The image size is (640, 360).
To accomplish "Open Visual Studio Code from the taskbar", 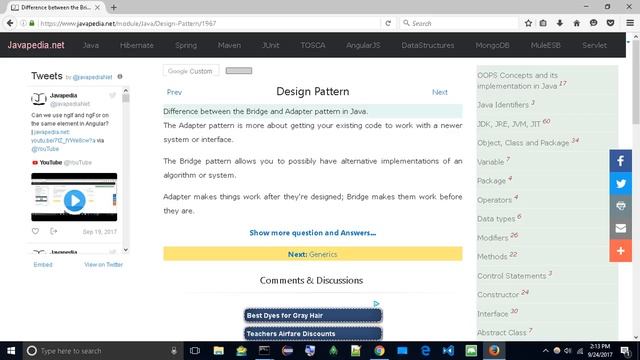I will click(448, 351).
